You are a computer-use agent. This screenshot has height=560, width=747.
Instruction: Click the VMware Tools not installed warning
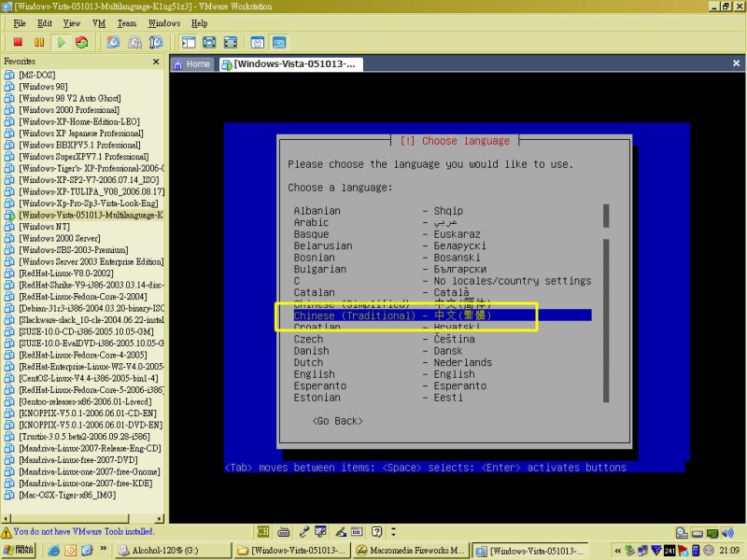(x=78, y=531)
